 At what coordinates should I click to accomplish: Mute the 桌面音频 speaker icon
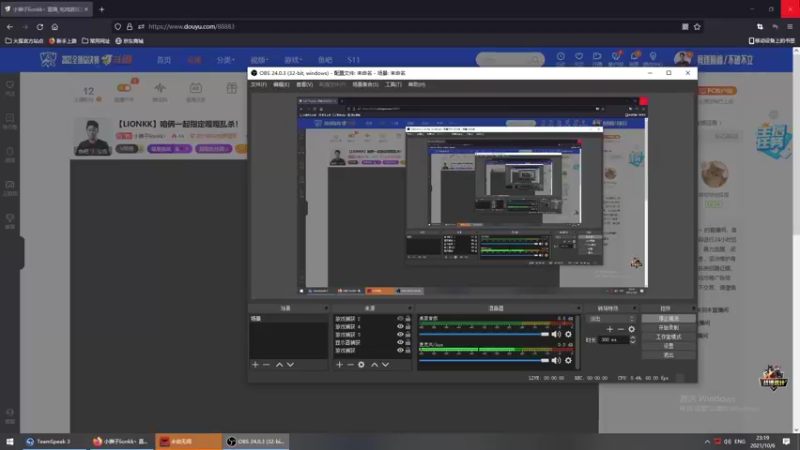pyautogui.click(x=556, y=334)
